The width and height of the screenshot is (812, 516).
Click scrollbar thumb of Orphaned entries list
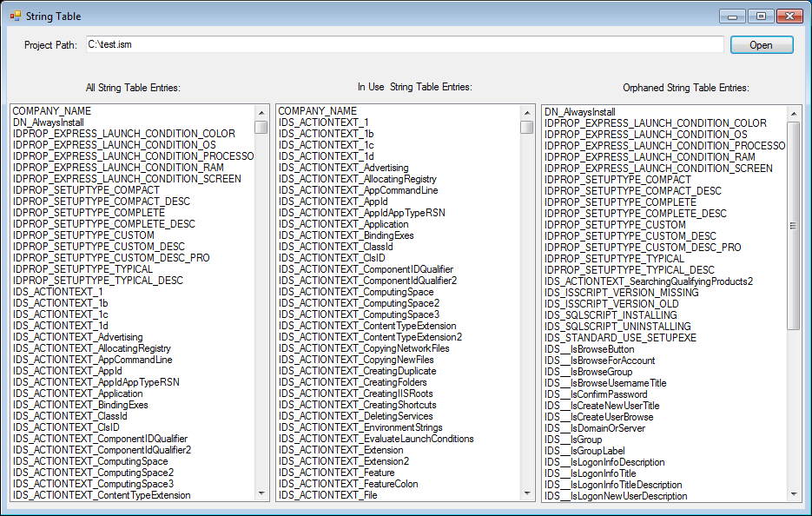794,225
